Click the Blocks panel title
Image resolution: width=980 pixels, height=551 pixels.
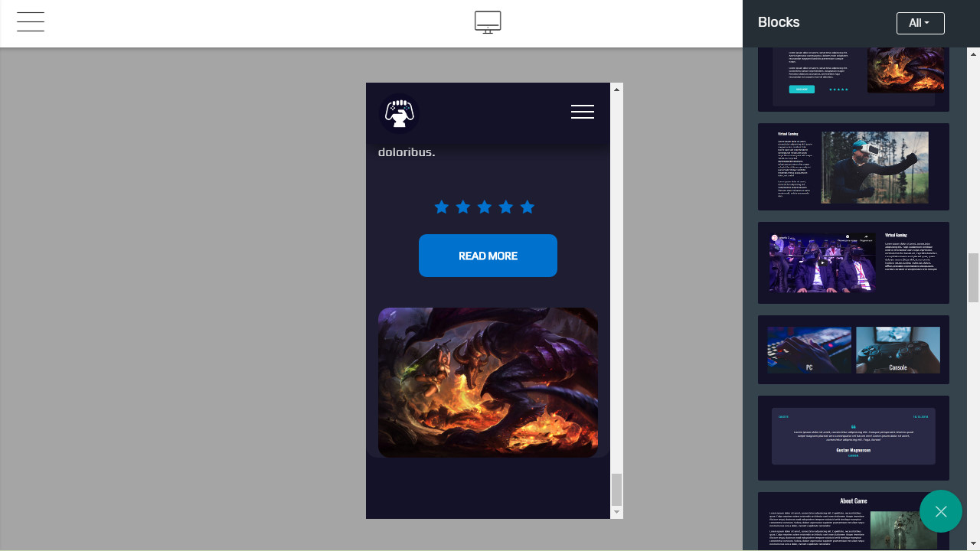point(779,22)
